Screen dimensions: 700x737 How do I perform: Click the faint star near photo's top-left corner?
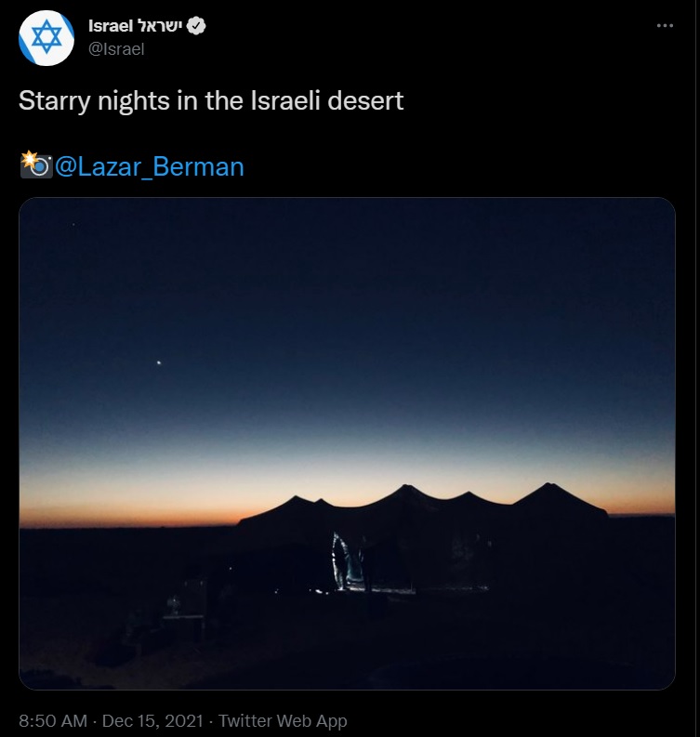[73, 224]
